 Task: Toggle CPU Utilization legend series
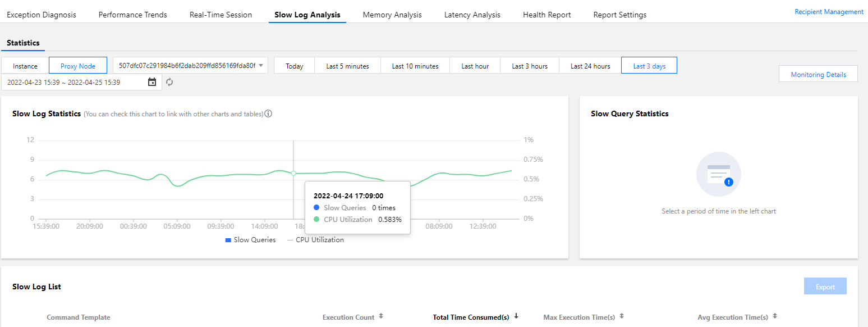[315, 240]
